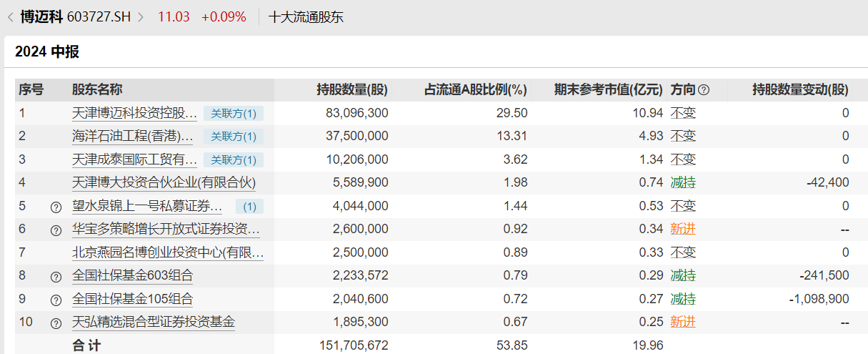Open info icon for 华宝多策略增长开放式证券投资
Image resolution: width=868 pixels, height=354 pixels.
(x=56, y=230)
